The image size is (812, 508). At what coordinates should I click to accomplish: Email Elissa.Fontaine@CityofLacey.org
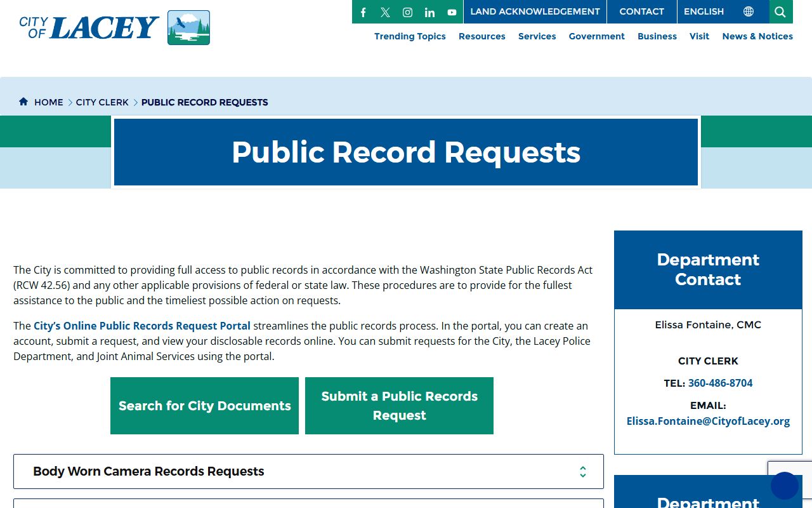(708, 421)
